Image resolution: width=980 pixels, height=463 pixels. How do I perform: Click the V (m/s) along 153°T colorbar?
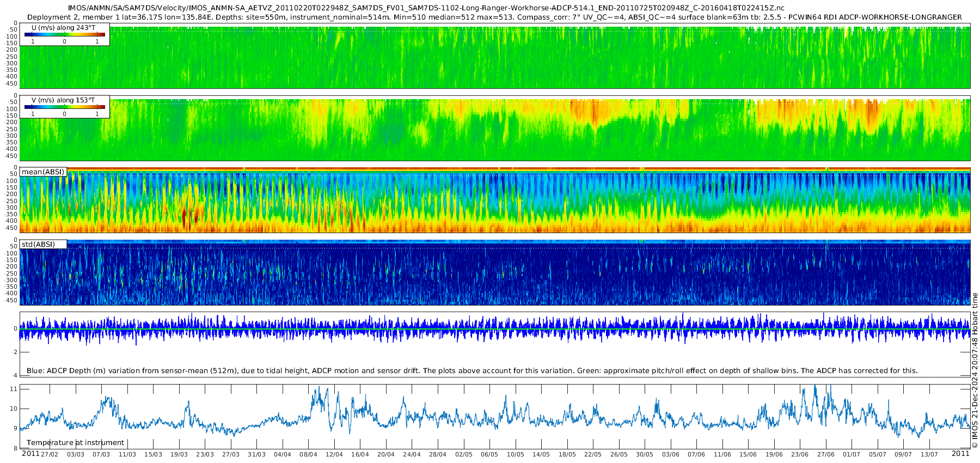(x=65, y=107)
